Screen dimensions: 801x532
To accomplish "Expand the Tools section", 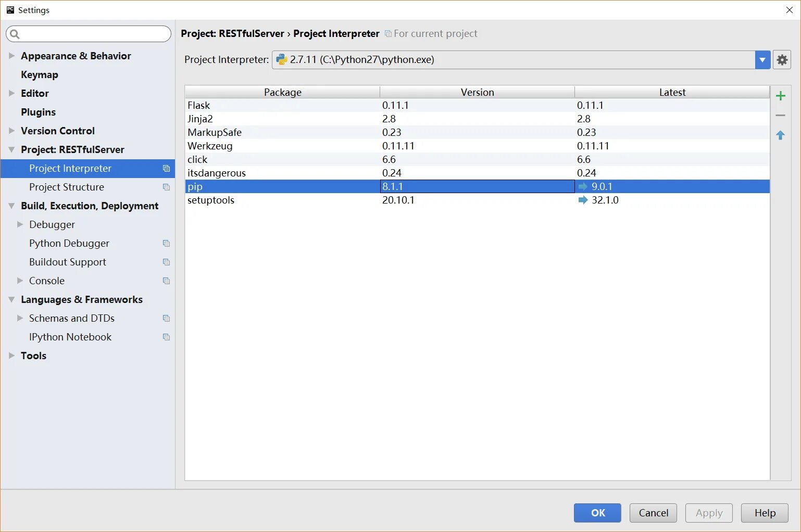I will pyautogui.click(x=11, y=356).
